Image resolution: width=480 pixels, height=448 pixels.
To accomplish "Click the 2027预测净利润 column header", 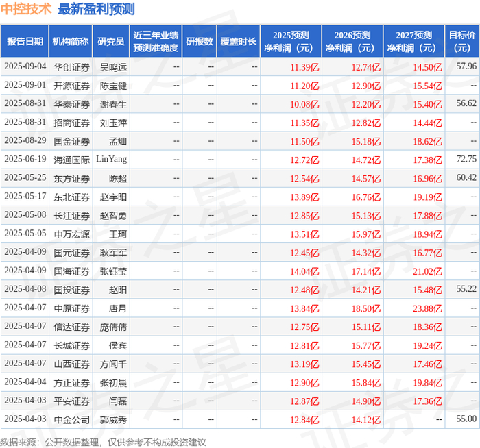I will (x=414, y=41).
